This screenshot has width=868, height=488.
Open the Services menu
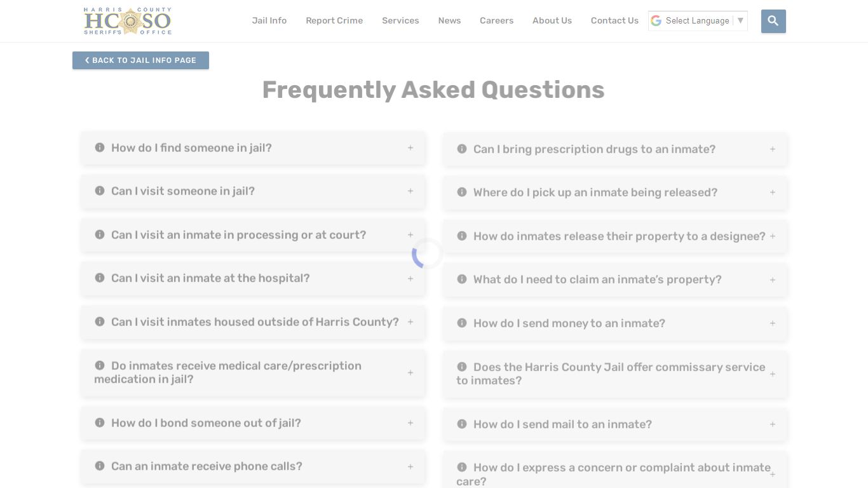tap(400, 20)
